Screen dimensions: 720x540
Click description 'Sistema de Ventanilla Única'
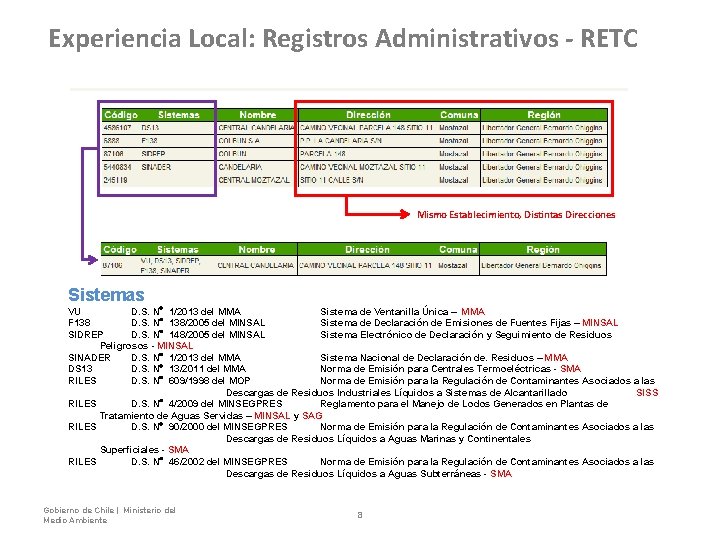(x=384, y=312)
